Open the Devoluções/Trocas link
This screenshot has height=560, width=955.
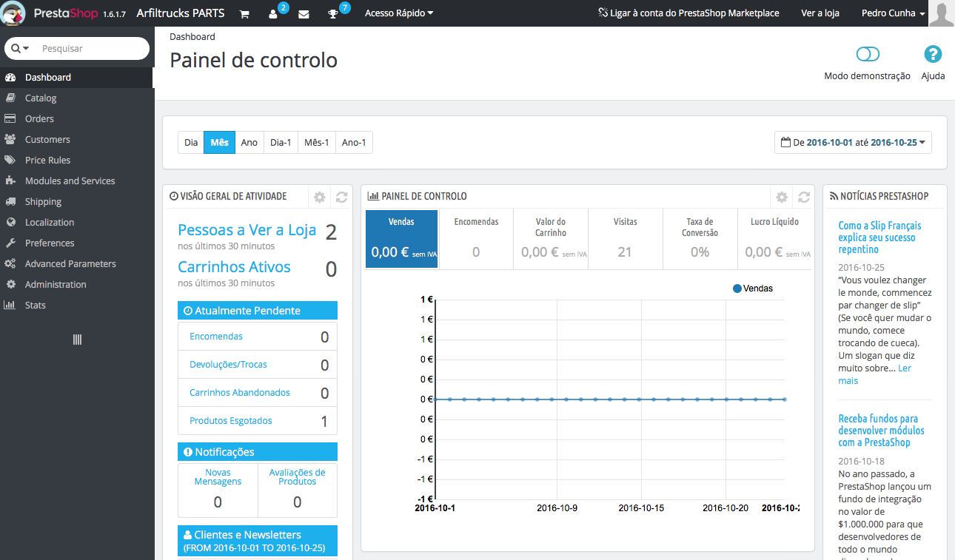tap(228, 365)
